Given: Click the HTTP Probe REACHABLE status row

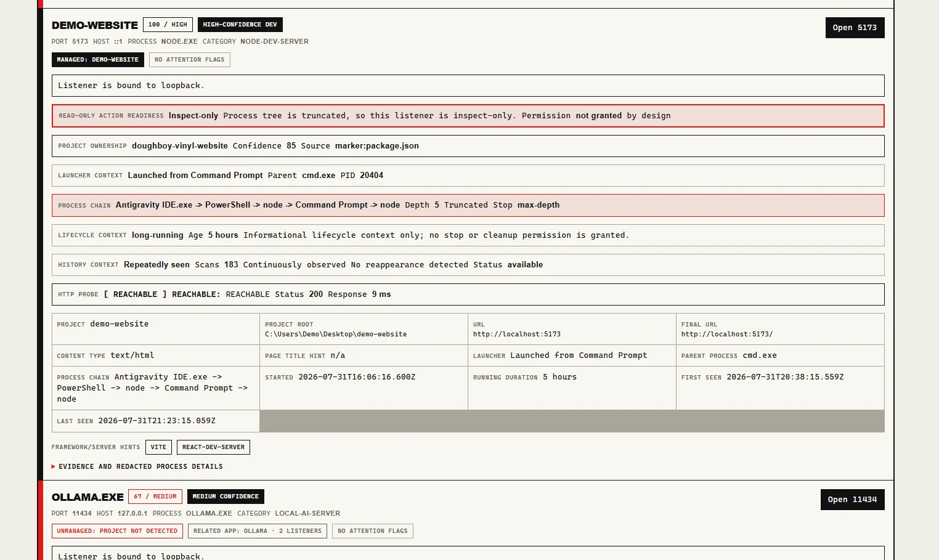Looking at the screenshot, I should 468,294.
